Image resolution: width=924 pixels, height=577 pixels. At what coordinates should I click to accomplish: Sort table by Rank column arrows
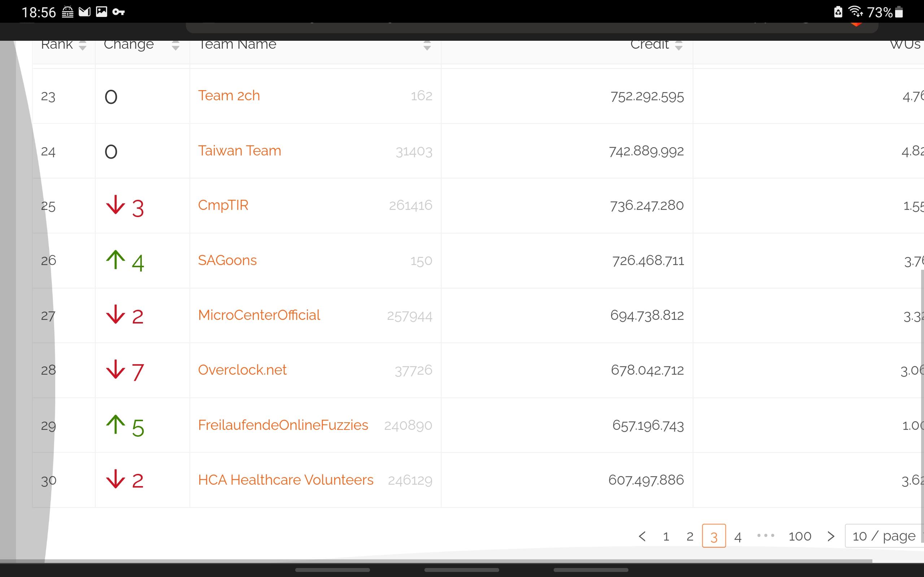point(82,46)
